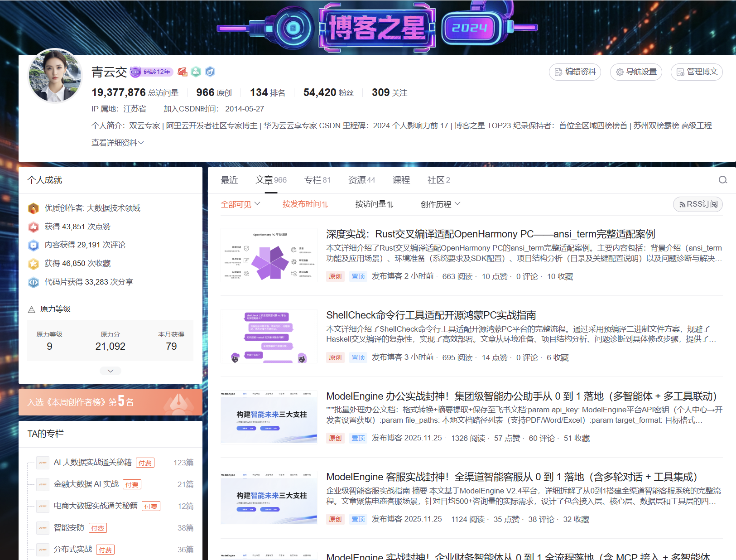Click the 博客之星 2024 banner
Viewport: 736px width, 560px height.
377,27
